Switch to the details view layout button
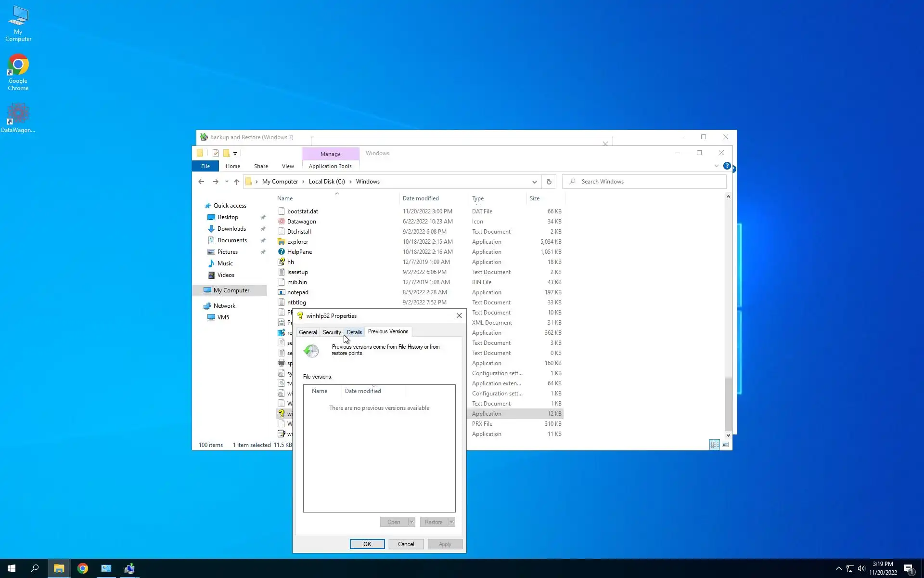 (715, 445)
